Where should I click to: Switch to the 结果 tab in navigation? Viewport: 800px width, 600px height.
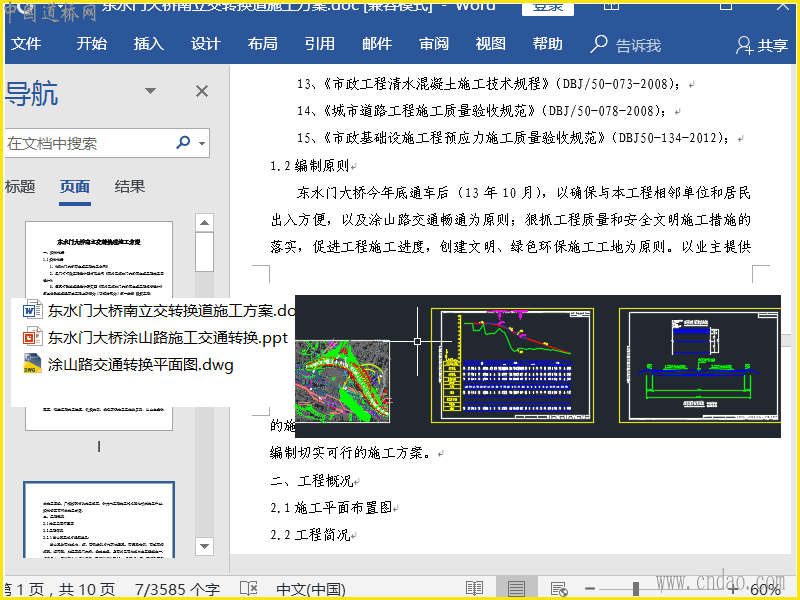click(x=129, y=186)
